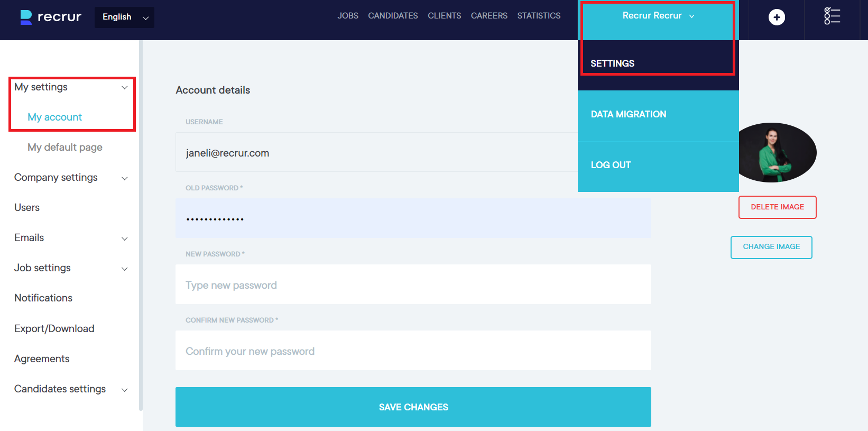Screen dimensions: 868x431
Task: Click the plus add icon in header
Action: click(x=776, y=17)
